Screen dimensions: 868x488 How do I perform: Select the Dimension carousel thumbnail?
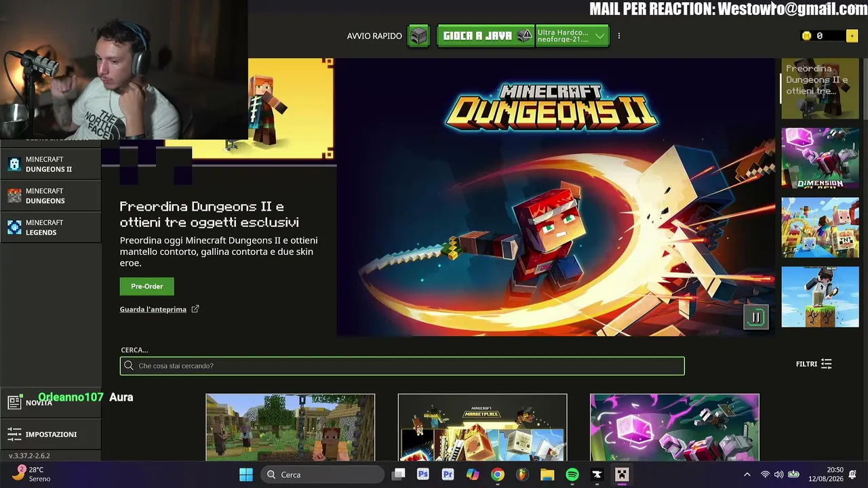820,158
